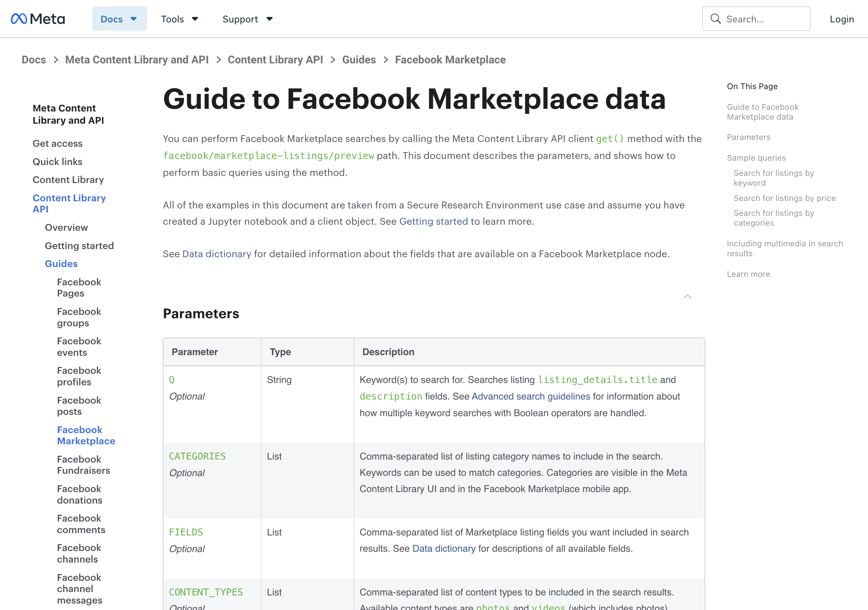This screenshot has height=610, width=868.
Task: Open Getting started in sidebar
Action: pyautogui.click(x=79, y=246)
